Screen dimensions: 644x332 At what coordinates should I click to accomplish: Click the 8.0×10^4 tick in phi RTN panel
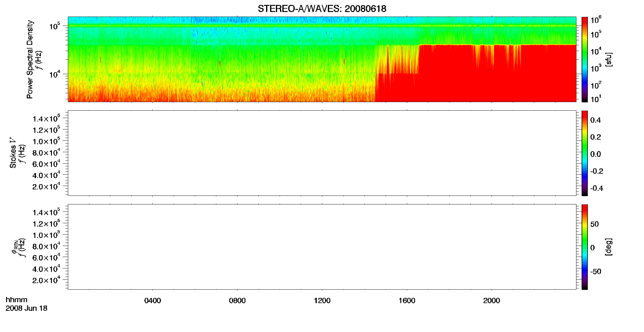click(46, 246)
